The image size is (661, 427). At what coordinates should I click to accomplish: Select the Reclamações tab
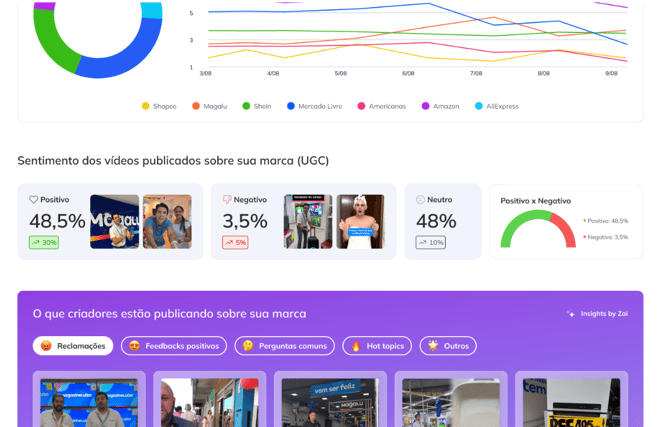[73, 346]
